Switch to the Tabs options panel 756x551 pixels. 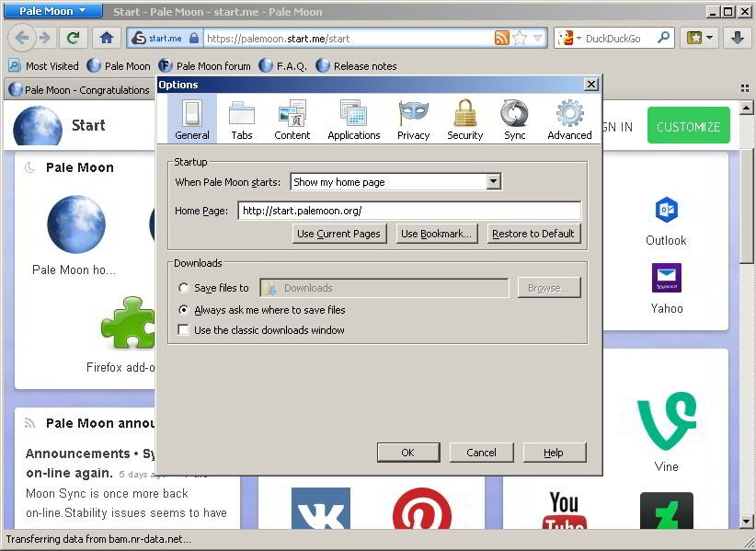[x=242, y=119]
